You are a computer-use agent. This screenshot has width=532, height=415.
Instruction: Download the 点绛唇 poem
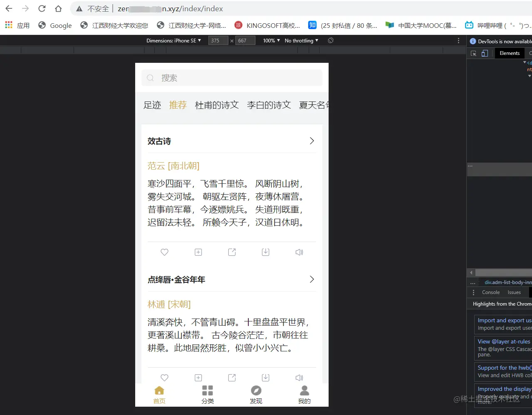[x=265, y=378]
